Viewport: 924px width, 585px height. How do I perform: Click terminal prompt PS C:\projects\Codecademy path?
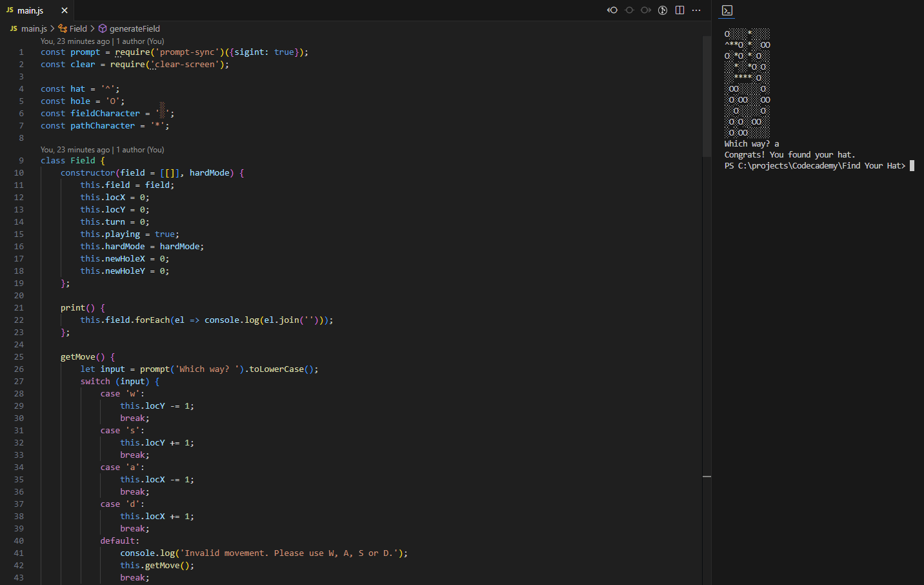pos(815,166)
